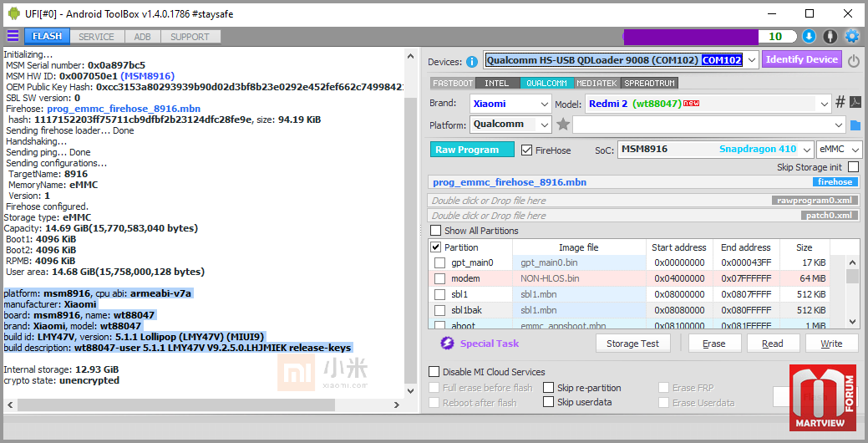
Task: Open the PDF manual icon
Action: (855, 102)
